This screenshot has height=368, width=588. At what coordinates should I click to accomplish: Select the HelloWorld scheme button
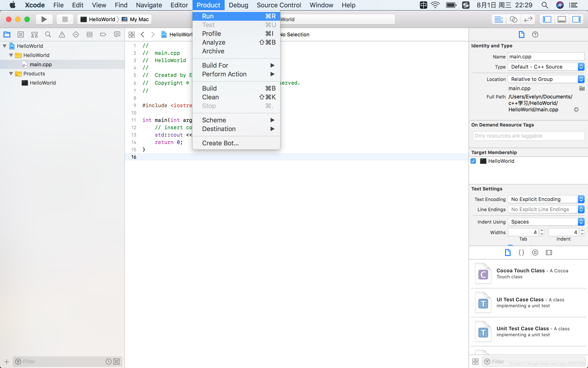click(98, 19)
